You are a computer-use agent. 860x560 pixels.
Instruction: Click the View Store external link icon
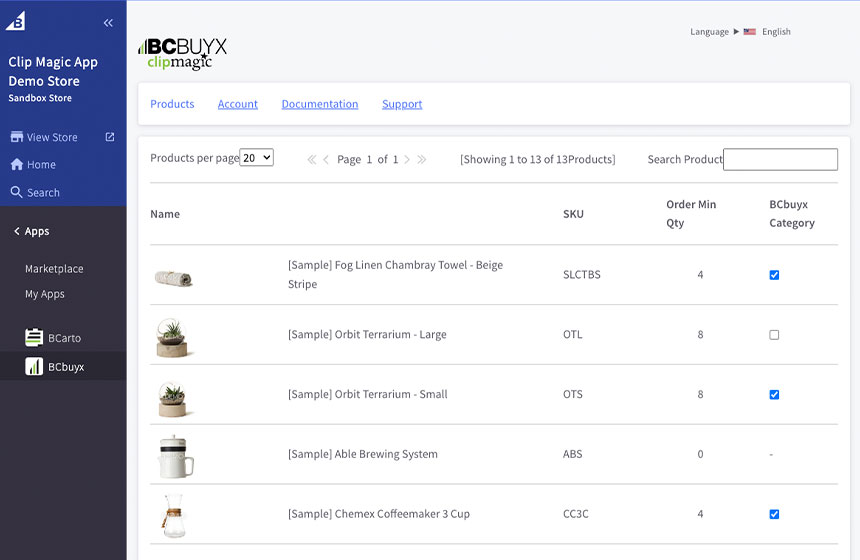[x=110, y=137]
